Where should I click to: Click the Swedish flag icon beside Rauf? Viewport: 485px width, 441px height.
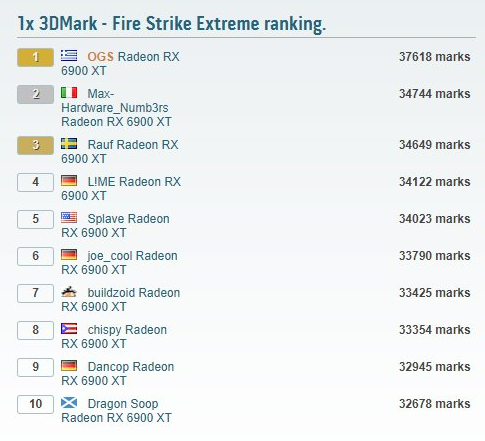[69, 144]
